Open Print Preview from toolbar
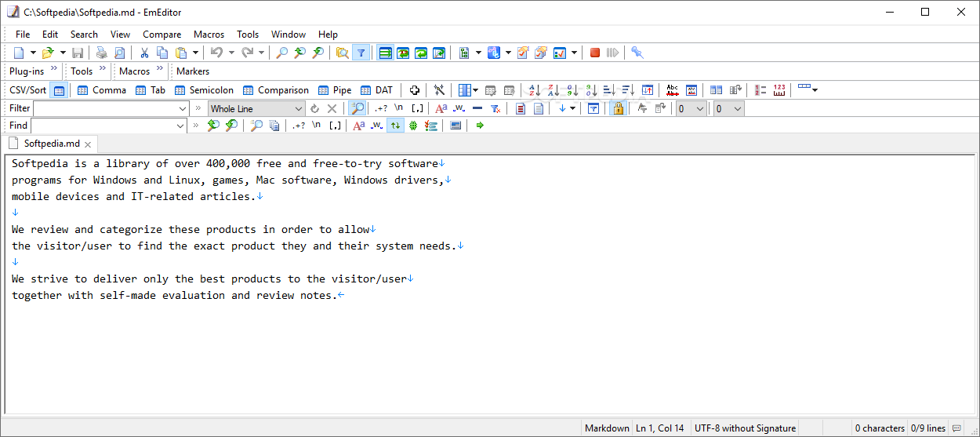The height and width of the screenshot is (437, 980). (119, 53)
